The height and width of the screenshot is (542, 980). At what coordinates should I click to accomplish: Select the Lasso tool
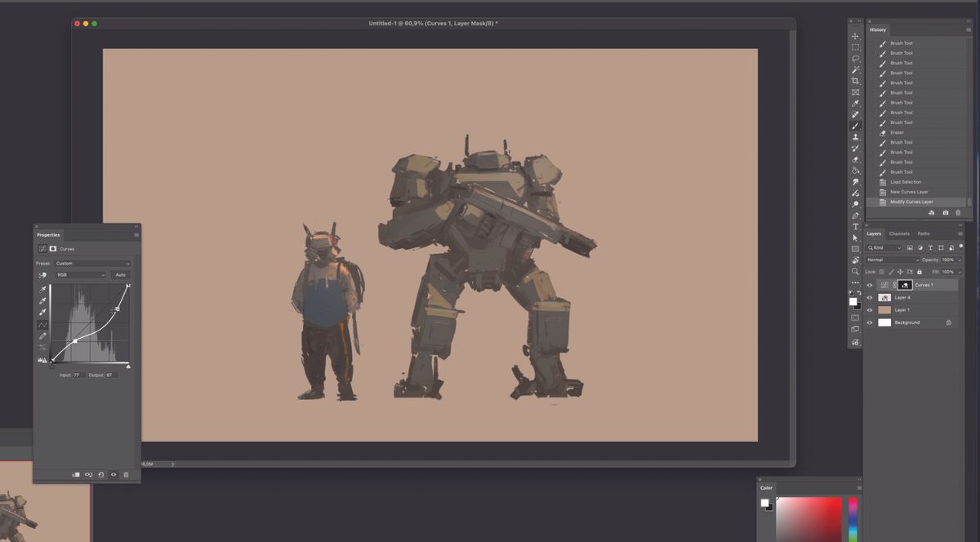coord(855,59)
